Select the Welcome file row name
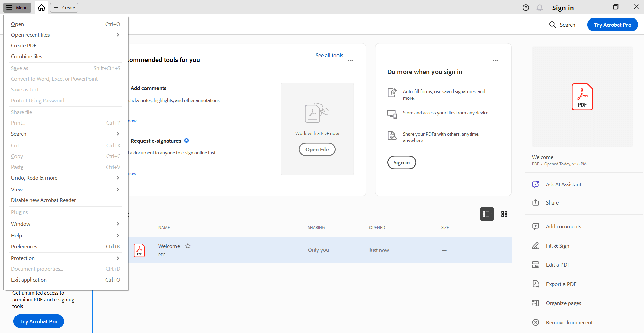The width and height of the screenshot is (644, 333). (x=169, y=246)
